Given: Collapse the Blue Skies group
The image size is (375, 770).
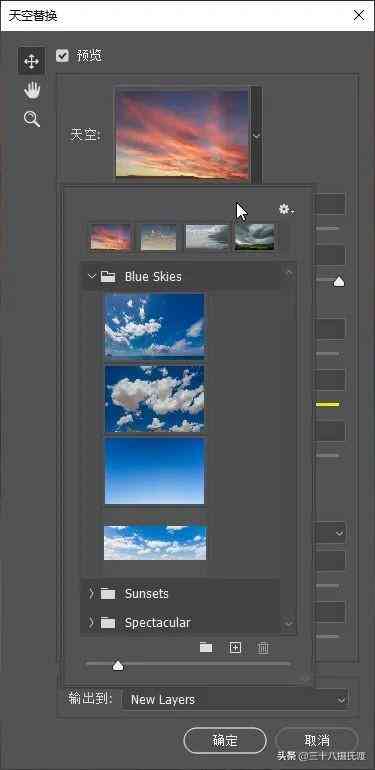Looking at the screenshot, I should click(x=91, y=276).
